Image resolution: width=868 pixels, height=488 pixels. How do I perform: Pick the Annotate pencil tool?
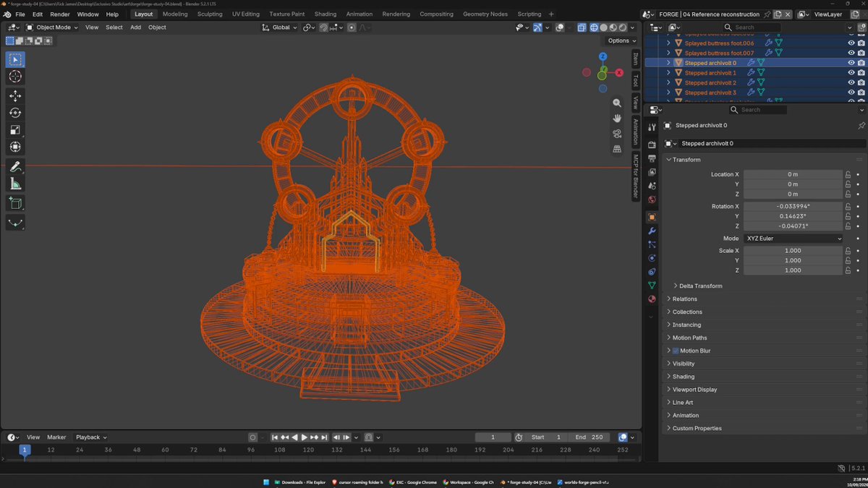coord(15,167)
